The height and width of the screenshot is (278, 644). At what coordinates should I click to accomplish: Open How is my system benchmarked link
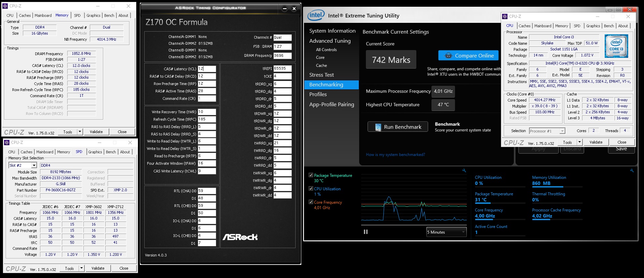click(395, 155)
